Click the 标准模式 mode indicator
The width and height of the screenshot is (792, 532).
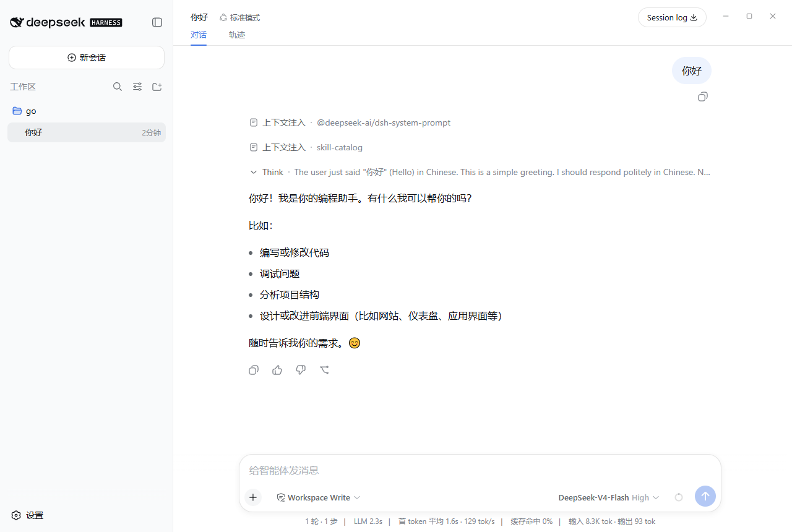[240, 18]
